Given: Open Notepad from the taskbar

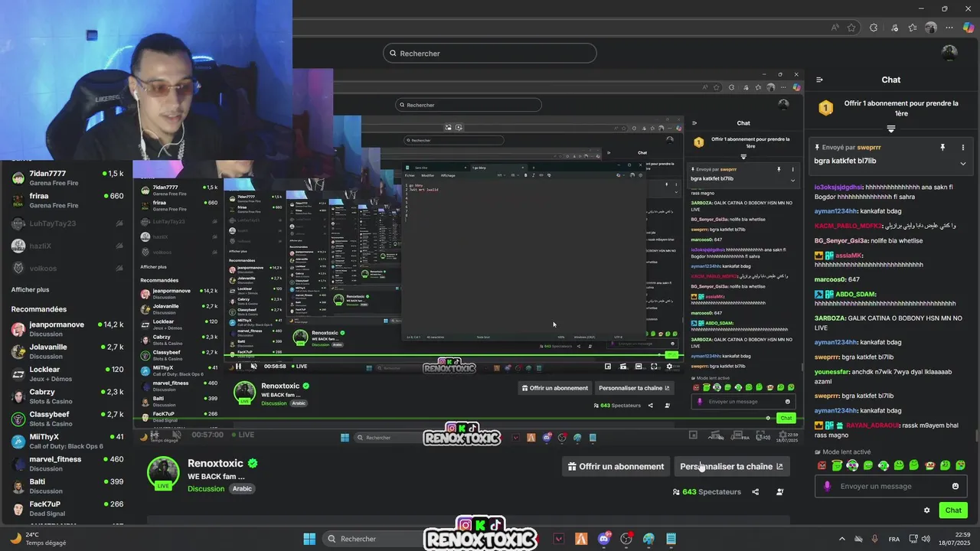Looking at the screenshot, I should click(671, 539).
